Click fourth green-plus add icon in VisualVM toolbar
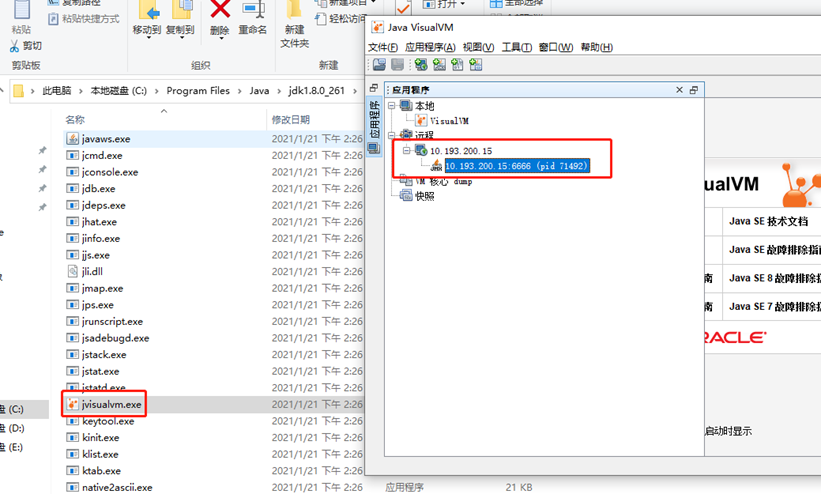The width and height of the screenshot is (821, 494). [475, 64]
